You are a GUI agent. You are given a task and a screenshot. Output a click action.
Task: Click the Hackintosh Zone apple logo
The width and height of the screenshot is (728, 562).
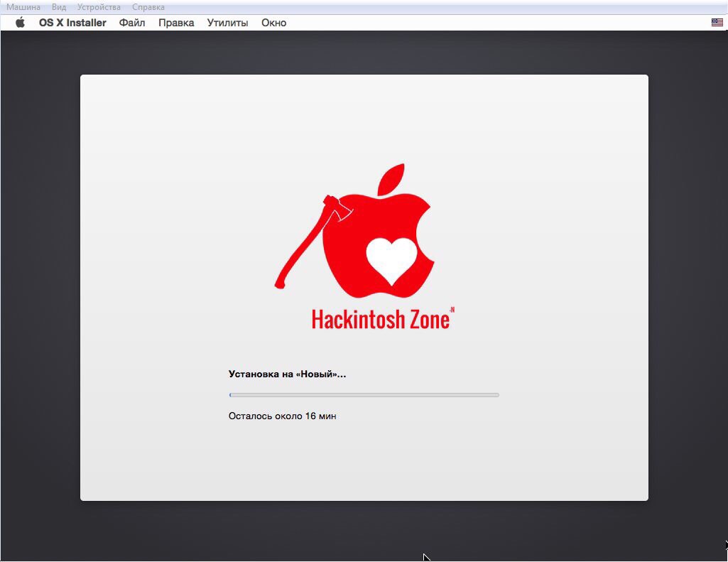[x=355, y=231]
